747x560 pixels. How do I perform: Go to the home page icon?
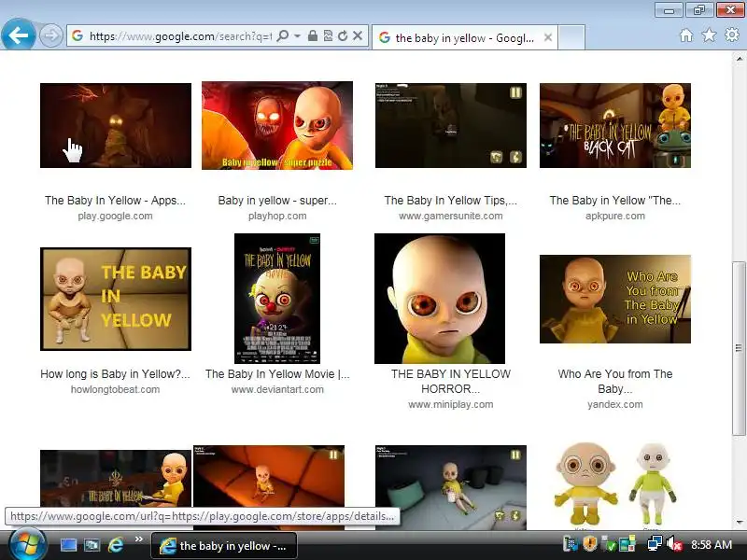[x=686, y=35]
